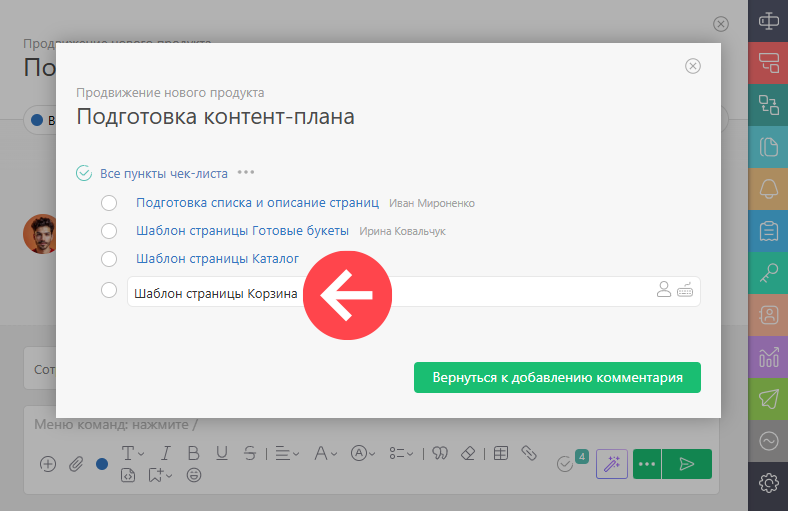
Task: Open bookmark plus dropdown in editor
Action: [160, 475]
